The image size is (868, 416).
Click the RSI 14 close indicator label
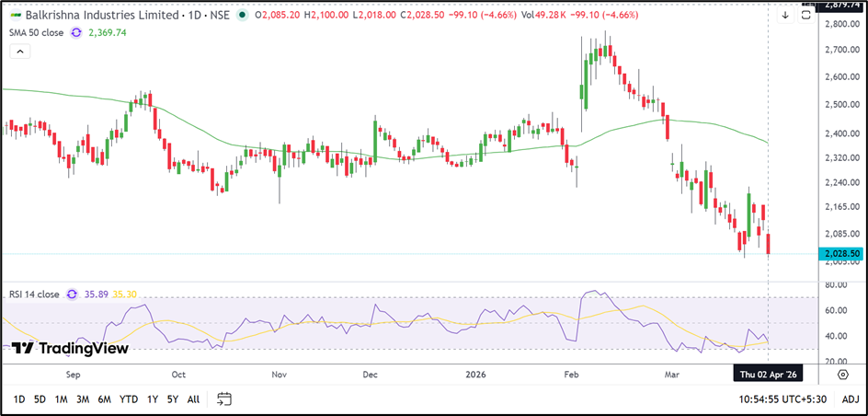(x=32, y=295)
